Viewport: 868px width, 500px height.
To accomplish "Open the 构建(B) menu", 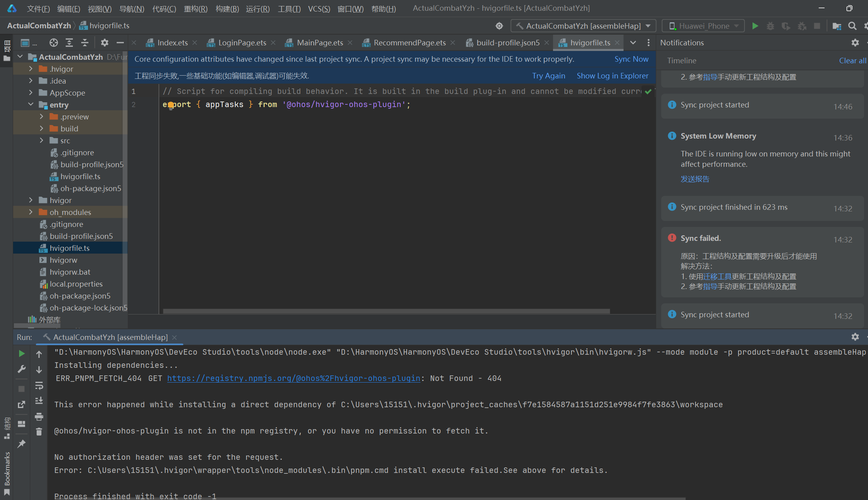I will 227,9.
